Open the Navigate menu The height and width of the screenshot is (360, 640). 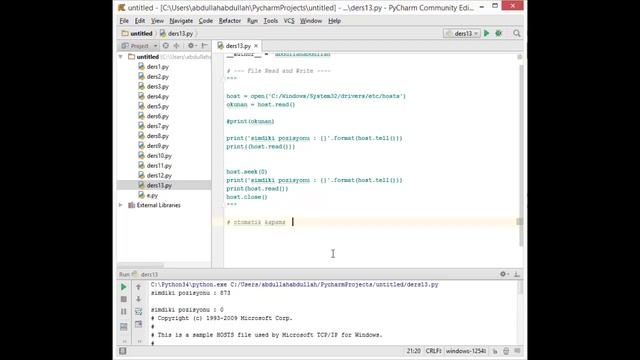(x=181, y=21)
